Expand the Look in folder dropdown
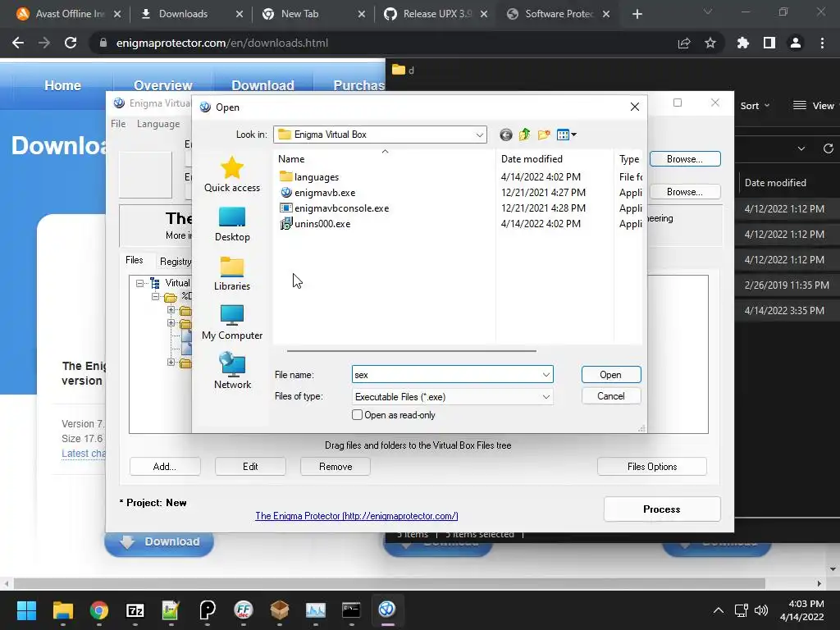Image resolution: width=840 pixels, height=630 pixels. click(x=479, y=135)
